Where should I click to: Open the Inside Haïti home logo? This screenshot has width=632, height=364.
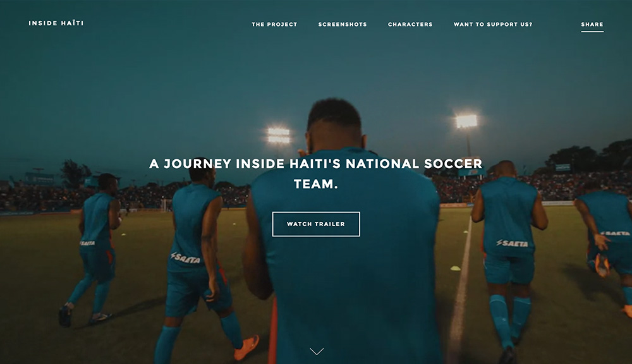56,23
